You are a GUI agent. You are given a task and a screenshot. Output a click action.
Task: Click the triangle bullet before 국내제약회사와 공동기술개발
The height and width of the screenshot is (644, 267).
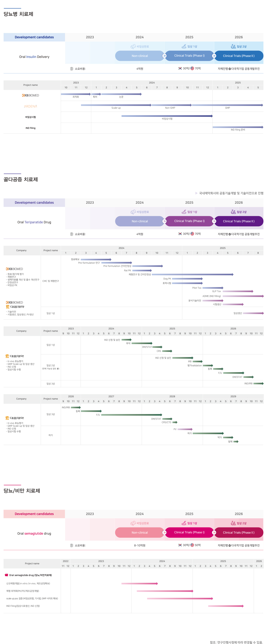tap(196, 193)
